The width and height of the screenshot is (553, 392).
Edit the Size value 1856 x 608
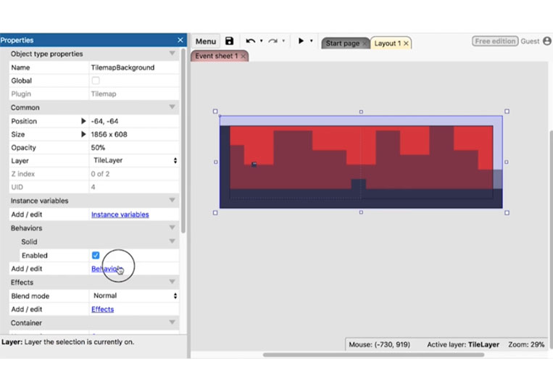click(x=134, y=134)
